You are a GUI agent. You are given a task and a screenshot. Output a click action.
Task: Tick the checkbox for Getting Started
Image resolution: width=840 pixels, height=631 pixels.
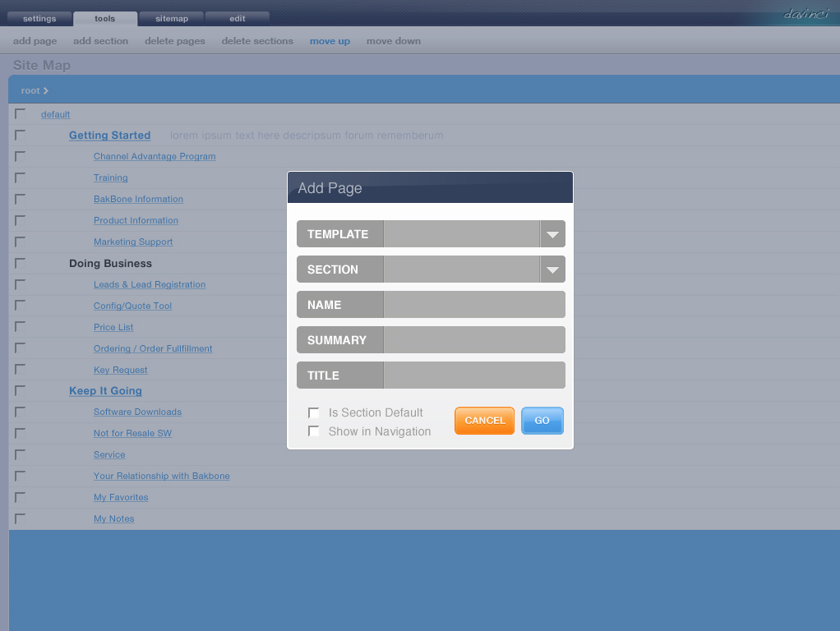pyautogui.click(x=21, y=135)
